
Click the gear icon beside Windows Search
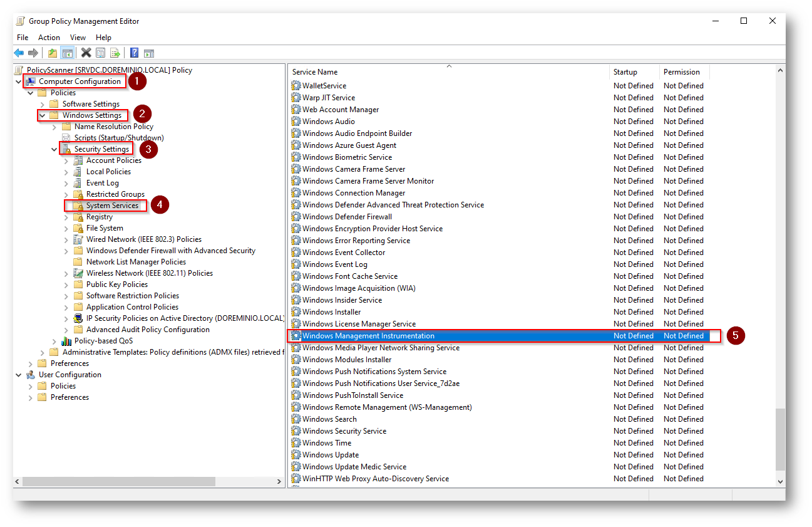point(296,419)
